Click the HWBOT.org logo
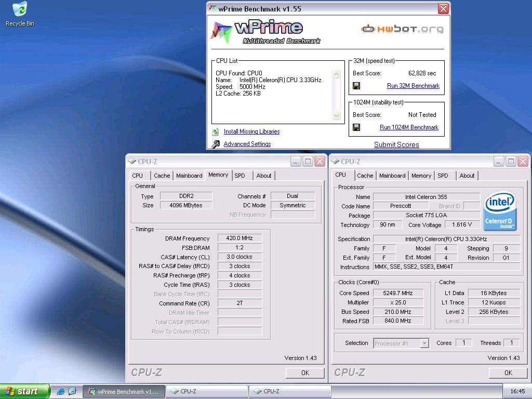The height and width of the screenshot is (399, 532). 402,29
